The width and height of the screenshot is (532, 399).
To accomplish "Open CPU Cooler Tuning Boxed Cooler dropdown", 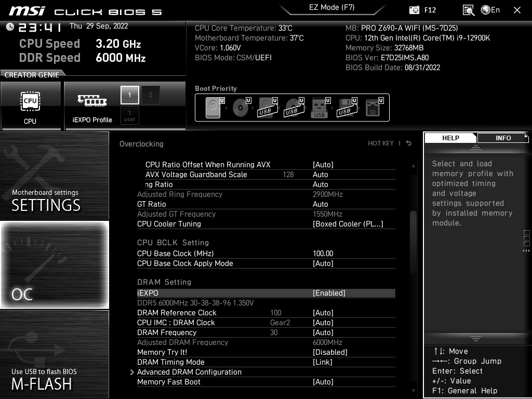I will 348,224.
